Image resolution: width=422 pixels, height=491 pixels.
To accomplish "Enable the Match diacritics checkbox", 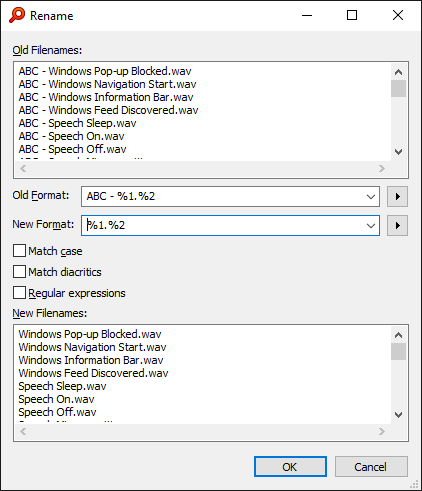I will click(x=19, y=272).
